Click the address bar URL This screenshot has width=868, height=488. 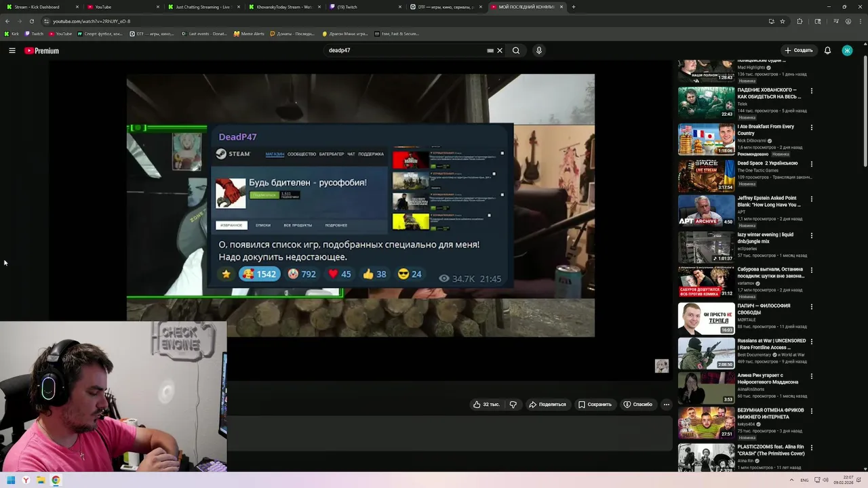tap(92, 21)
